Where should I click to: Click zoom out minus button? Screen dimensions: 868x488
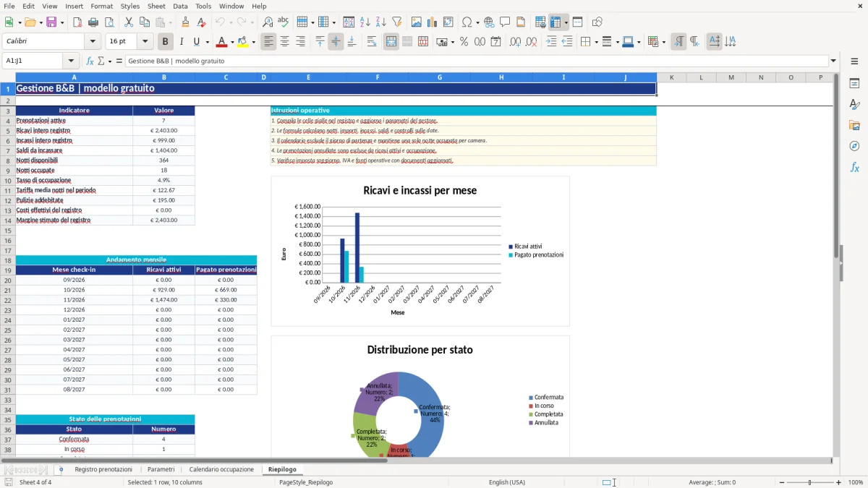point(780,482)
